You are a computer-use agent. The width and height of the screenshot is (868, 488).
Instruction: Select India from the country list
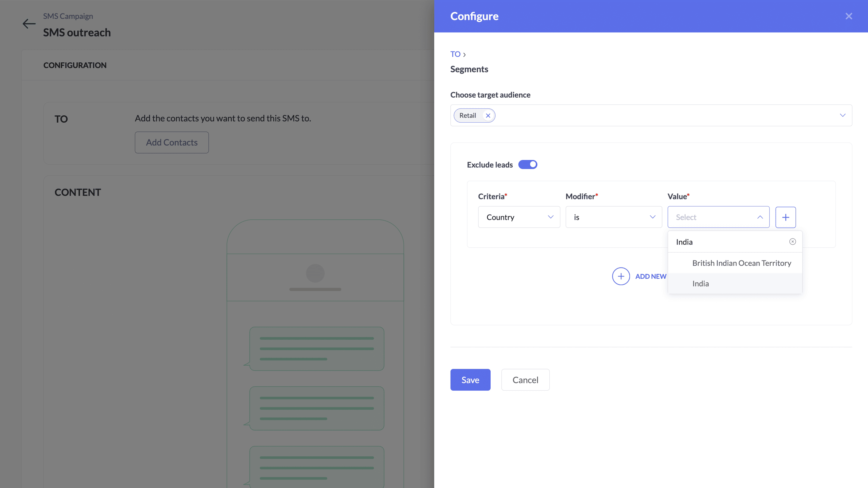click(x=700, y=283)
